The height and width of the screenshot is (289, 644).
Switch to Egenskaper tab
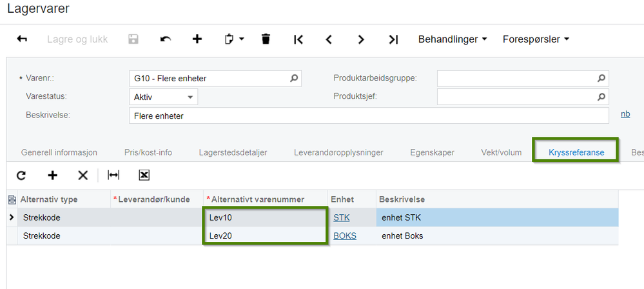pyautogui.click(x=432, y=152)
